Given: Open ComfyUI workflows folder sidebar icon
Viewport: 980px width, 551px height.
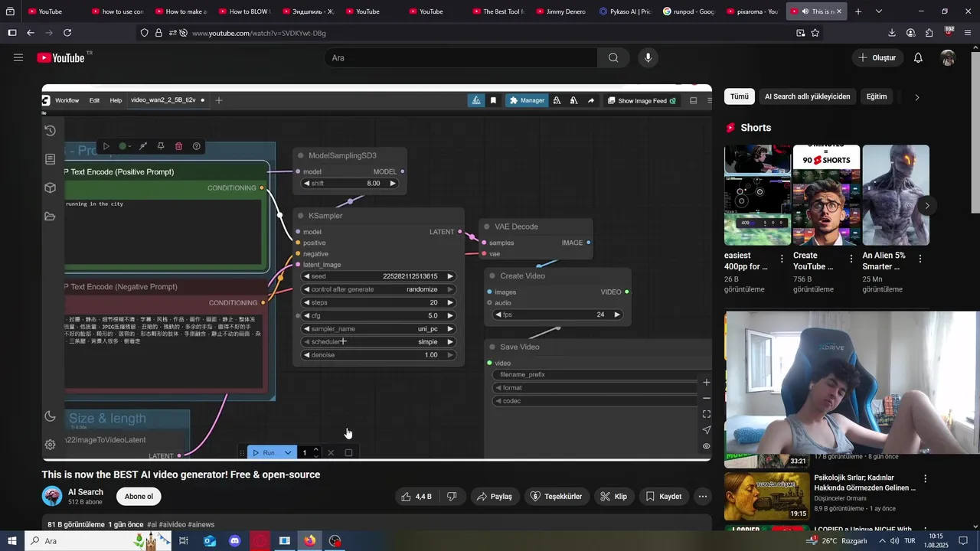Looking at the screenshot, I should [50, 217].
